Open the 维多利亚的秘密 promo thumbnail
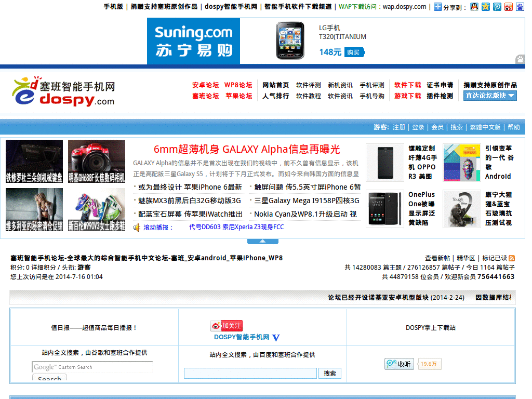The height and width of the screenshot is (399, 532). [x=34, y=210]
